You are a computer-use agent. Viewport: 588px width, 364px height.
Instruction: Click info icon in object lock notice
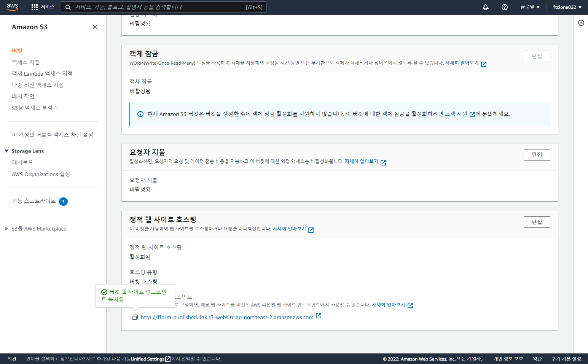tap(140, 114)
